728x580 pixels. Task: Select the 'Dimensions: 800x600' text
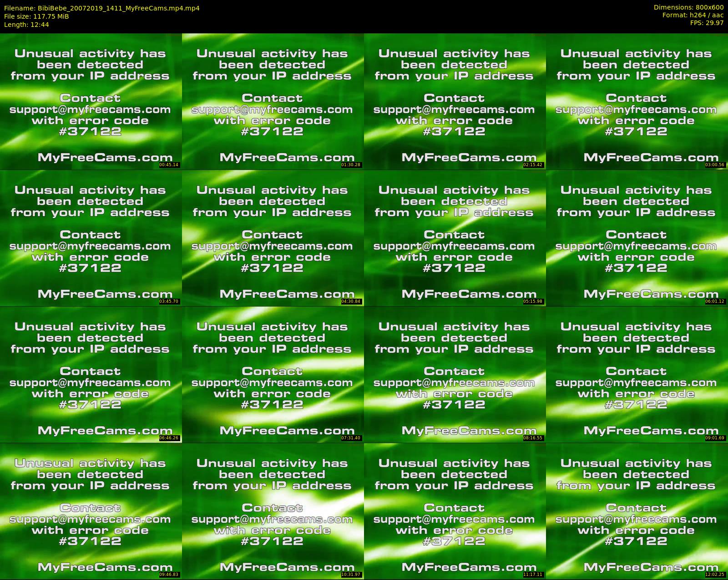click(688, 7)
